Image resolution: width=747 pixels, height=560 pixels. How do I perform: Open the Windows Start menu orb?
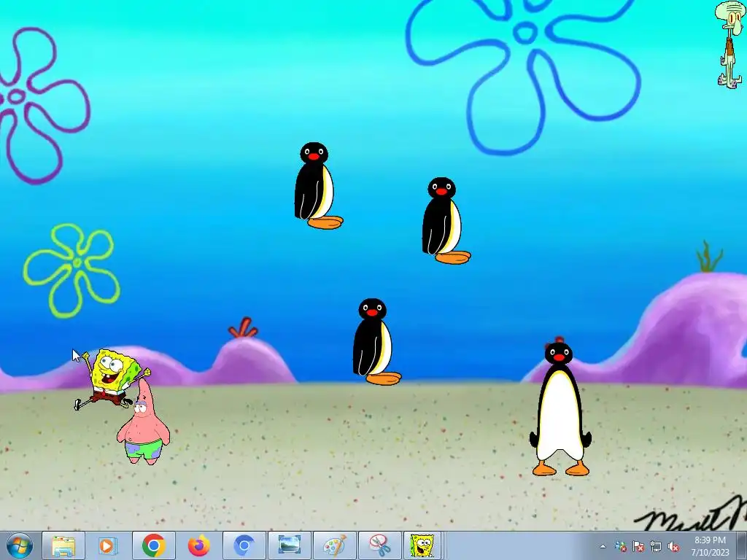coord(20,545)
